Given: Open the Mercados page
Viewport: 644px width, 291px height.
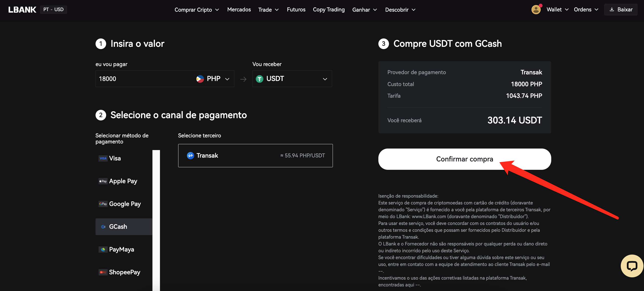Looking at the screenshot, I should [x=239, y=10].
